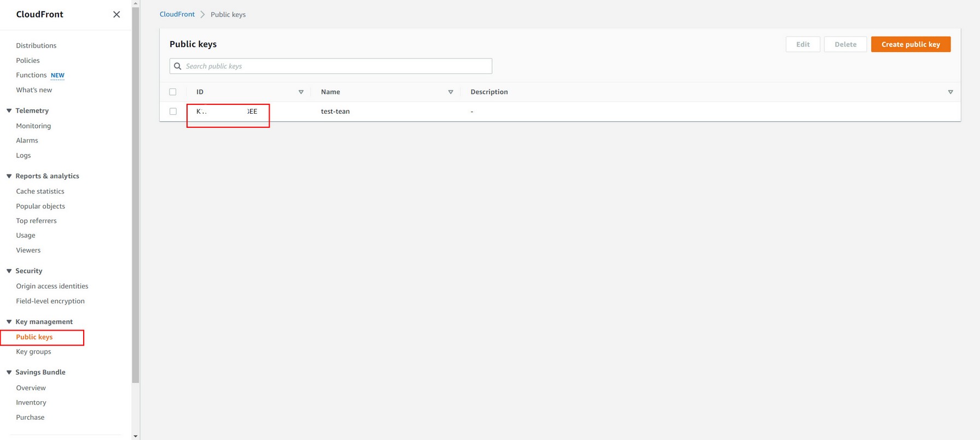This screenshot has width=980, height=440.
Task: Click the breadcrumb chevron separator
Action: (202, 15)
